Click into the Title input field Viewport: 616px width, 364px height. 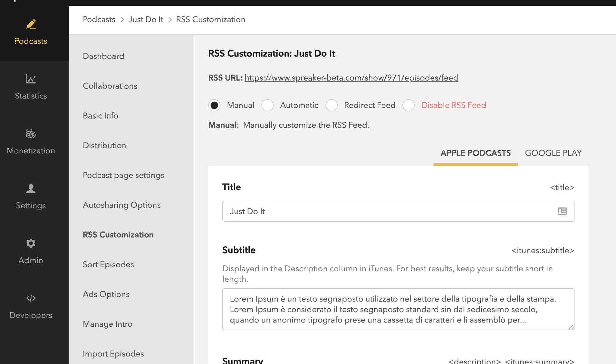[388, 211]
